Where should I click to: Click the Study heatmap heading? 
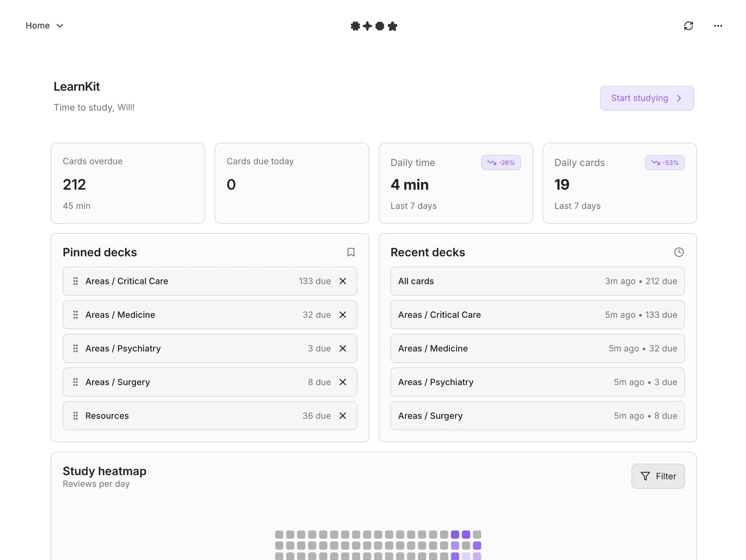[105, 471]
